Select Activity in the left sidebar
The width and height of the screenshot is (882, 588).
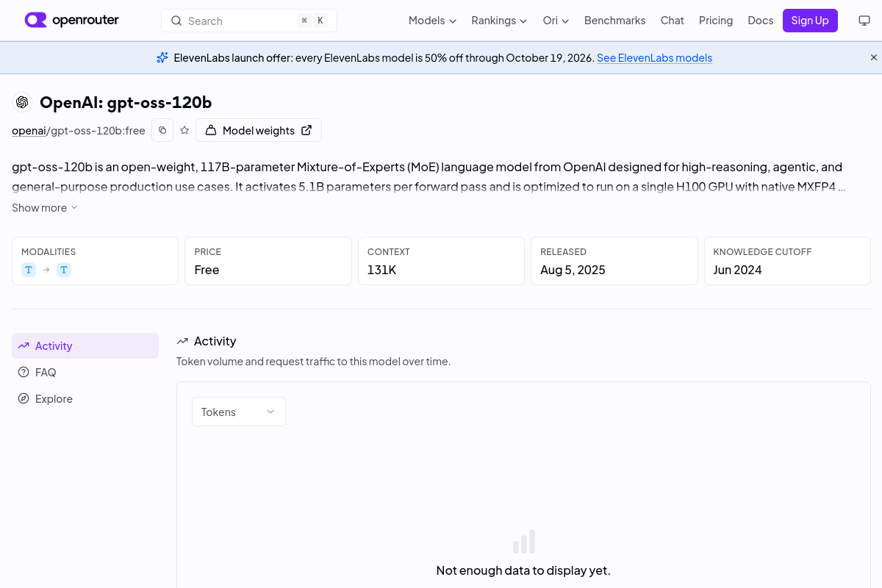click(85, 346)
